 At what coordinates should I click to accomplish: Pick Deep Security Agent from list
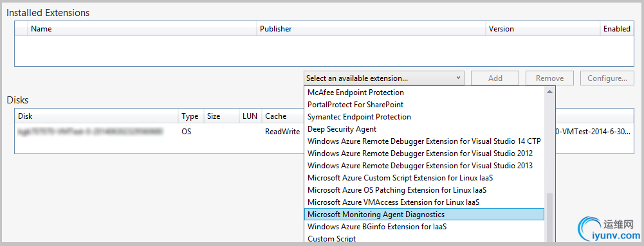(x=424, y=129)
